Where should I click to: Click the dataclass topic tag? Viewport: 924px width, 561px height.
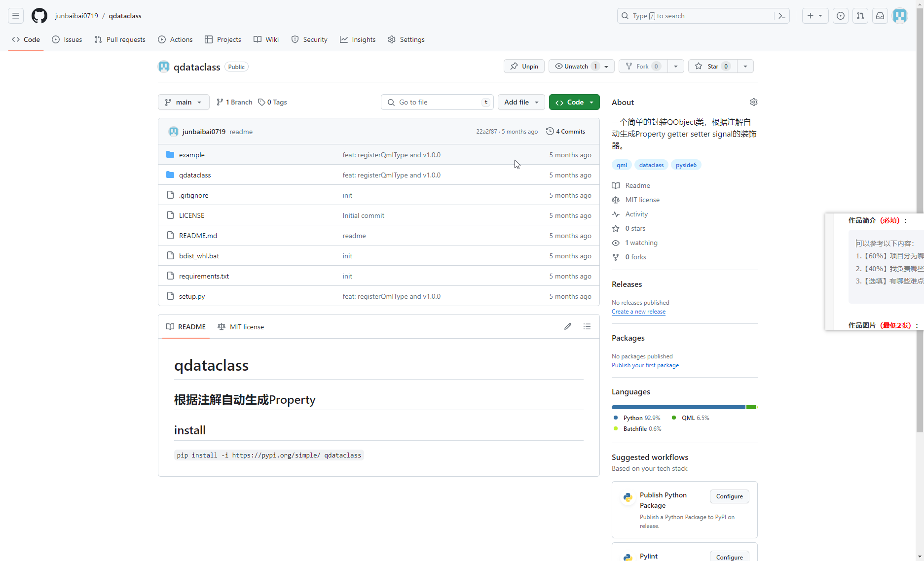tap(651, 165)
